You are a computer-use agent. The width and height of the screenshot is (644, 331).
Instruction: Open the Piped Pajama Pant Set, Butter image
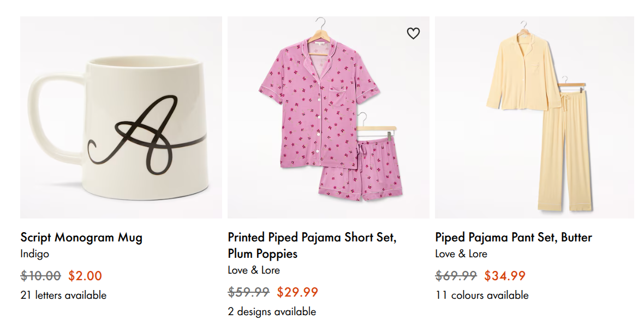point(534,115)
